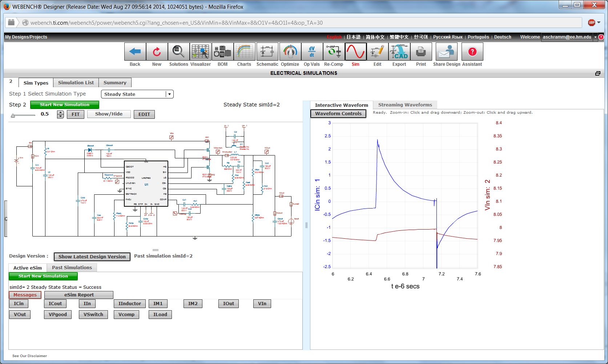Toggle the IM2 waveform button
Screen dimensions: 608x364
coord(193,304)
